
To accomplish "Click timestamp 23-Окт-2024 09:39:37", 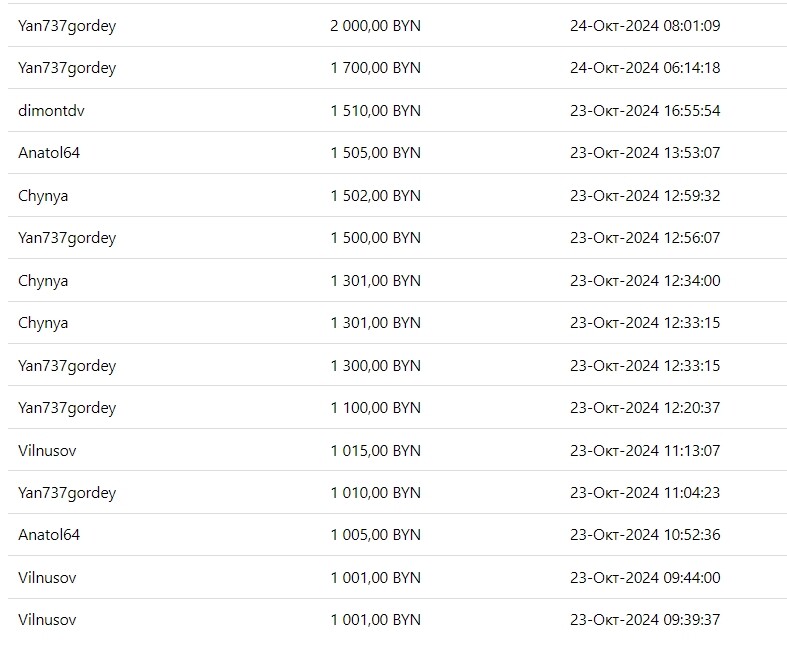I will pos(645,619).
